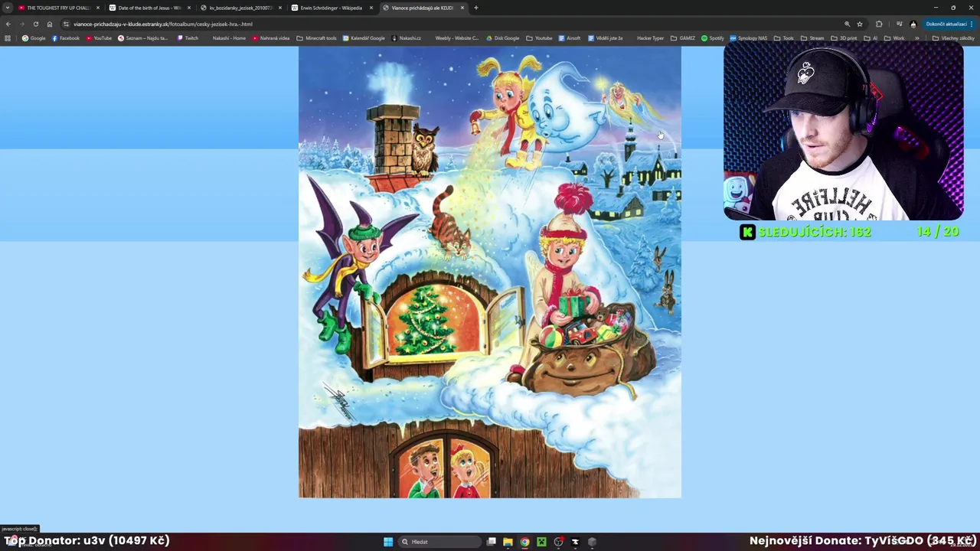Open the Spotify bookmark
Viewport: 980px width, 551px height.
pyautogui.click(x=713, y=38)
